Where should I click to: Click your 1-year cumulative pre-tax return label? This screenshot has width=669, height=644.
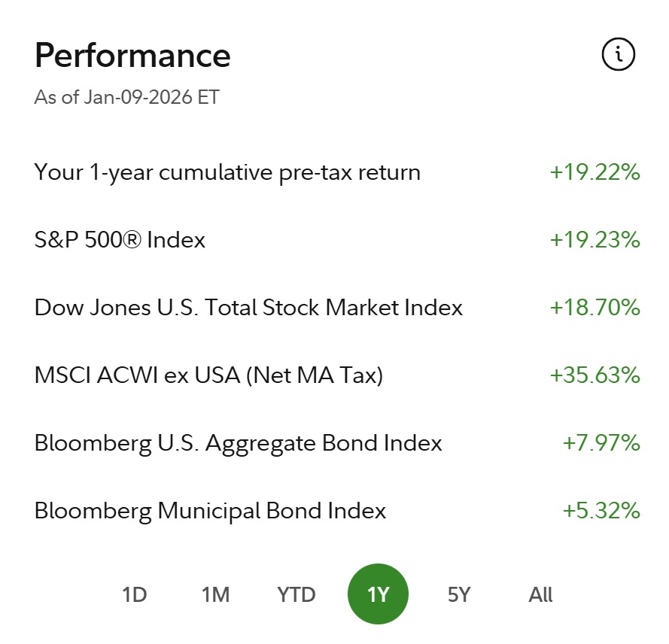pos(227,172)
